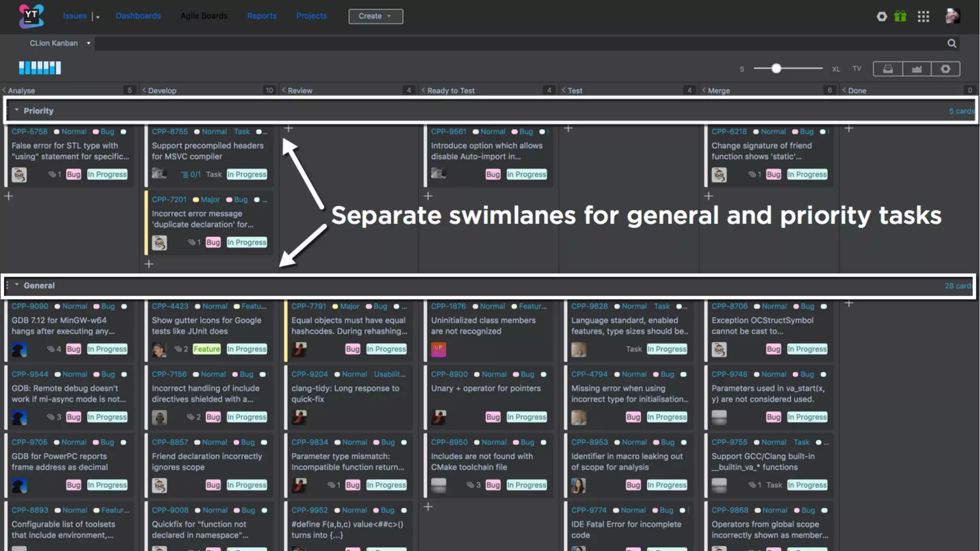Collapse the Done column
This screenshot has width=980, height=551.
pyautogui.click(x=844, y=90)
